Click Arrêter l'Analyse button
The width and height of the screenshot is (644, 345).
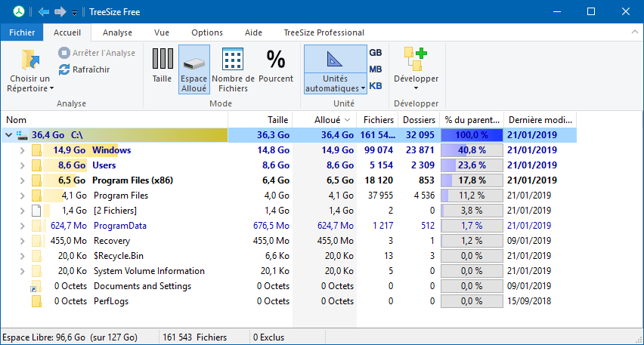97,53
